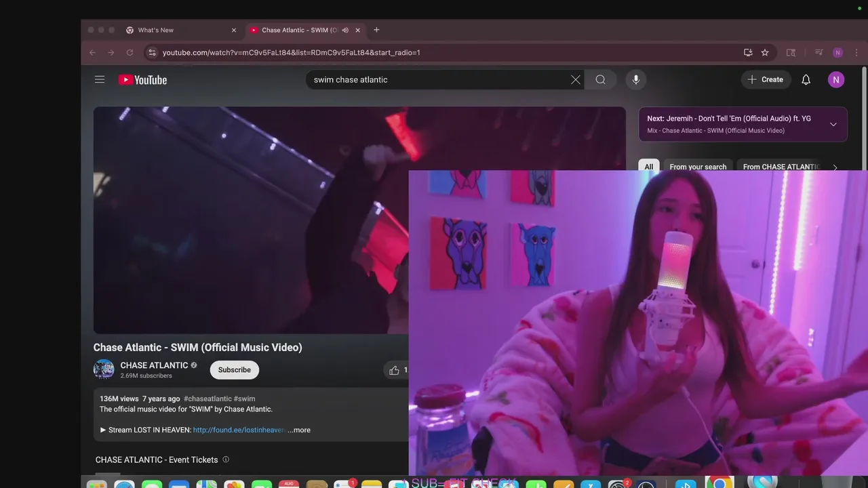Like the video with thumbs-up

[394, 370]
